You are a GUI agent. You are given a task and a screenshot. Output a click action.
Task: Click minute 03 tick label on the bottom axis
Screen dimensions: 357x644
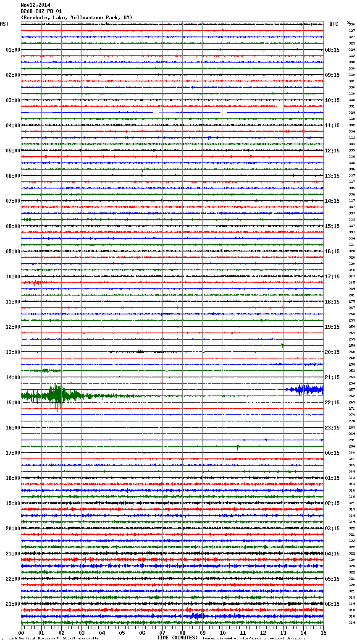point(81,633)
